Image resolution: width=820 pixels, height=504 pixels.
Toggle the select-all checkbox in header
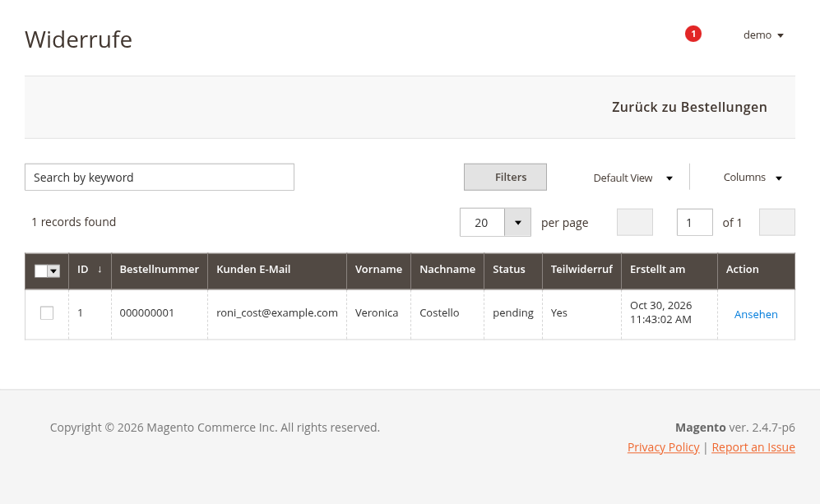click(x=41, y=270)
